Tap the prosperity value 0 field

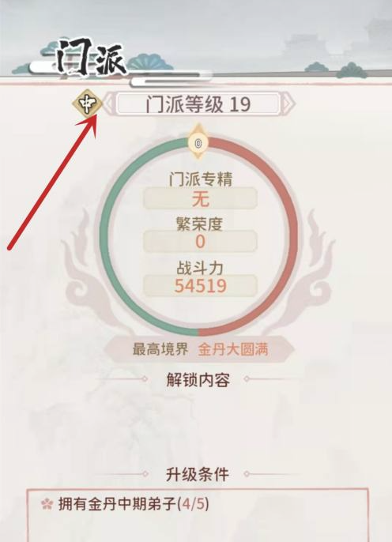pyautogui.click(x=200, y=241)
